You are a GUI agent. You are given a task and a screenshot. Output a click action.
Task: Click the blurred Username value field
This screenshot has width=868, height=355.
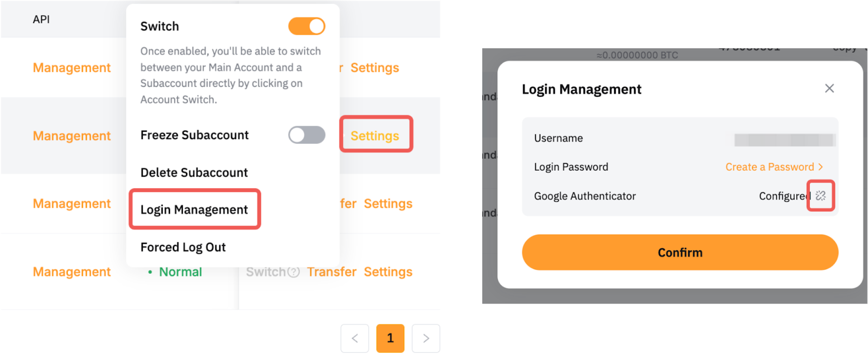(x=784, y=140)
